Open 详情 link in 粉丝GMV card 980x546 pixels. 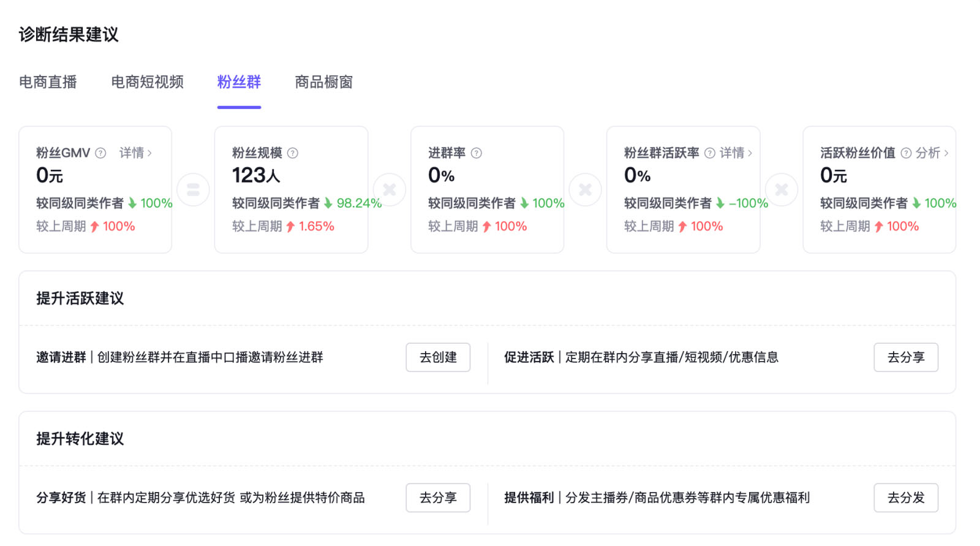135,153
